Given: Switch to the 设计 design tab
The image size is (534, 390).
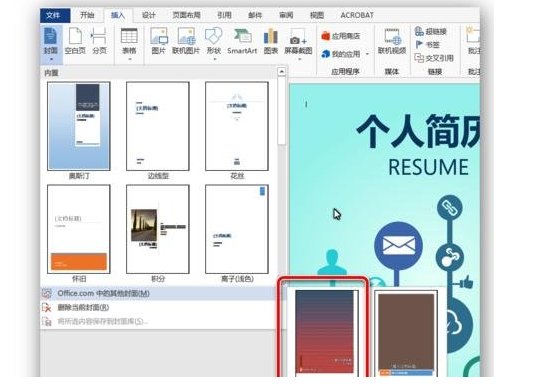Looking at the screenshot, I should click(x=149, y=15).
